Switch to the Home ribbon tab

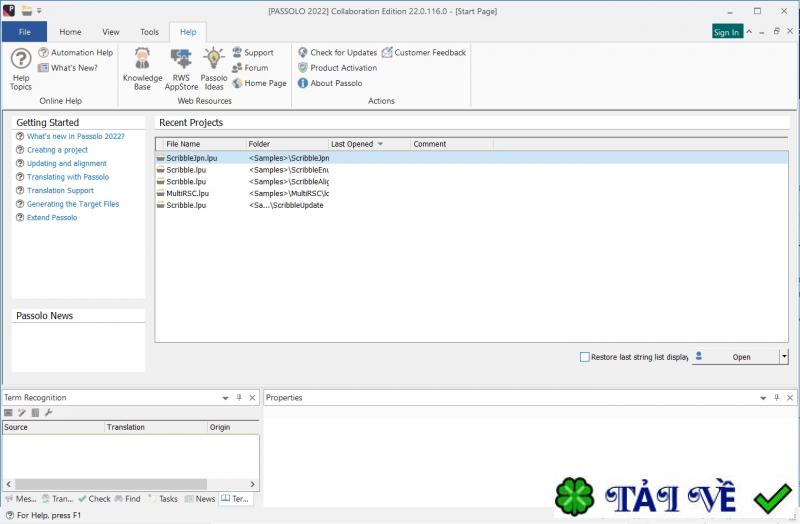tap(70, 32)
